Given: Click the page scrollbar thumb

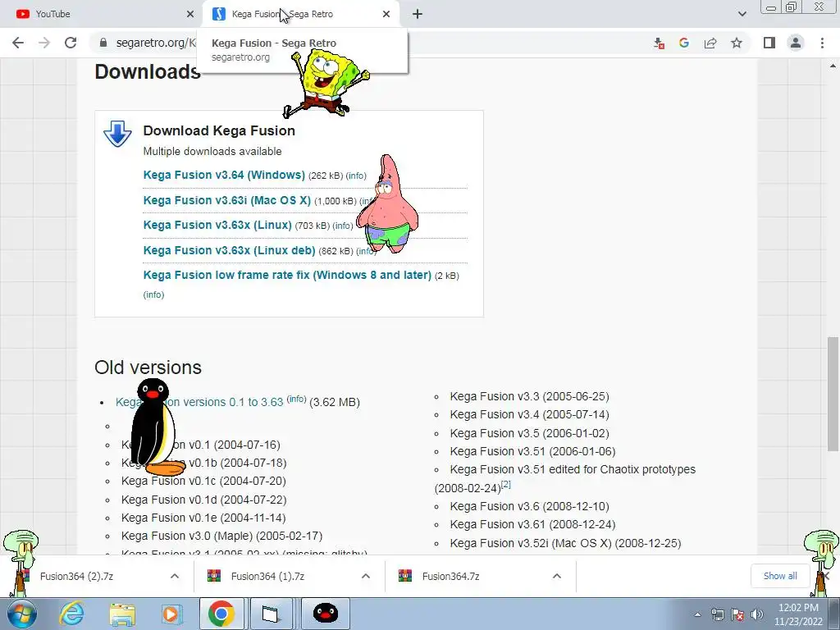Looking at the screenshot, I should (x=833, y=394).
